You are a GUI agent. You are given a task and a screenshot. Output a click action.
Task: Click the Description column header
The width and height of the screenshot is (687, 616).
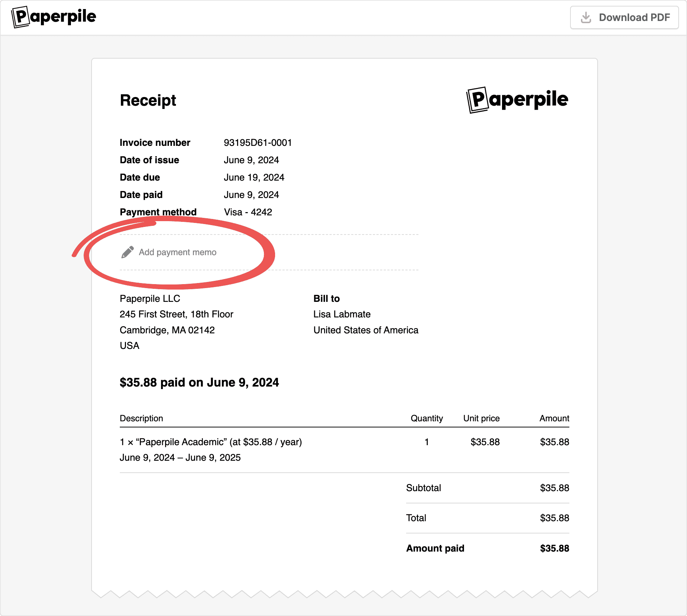(141, 418)
